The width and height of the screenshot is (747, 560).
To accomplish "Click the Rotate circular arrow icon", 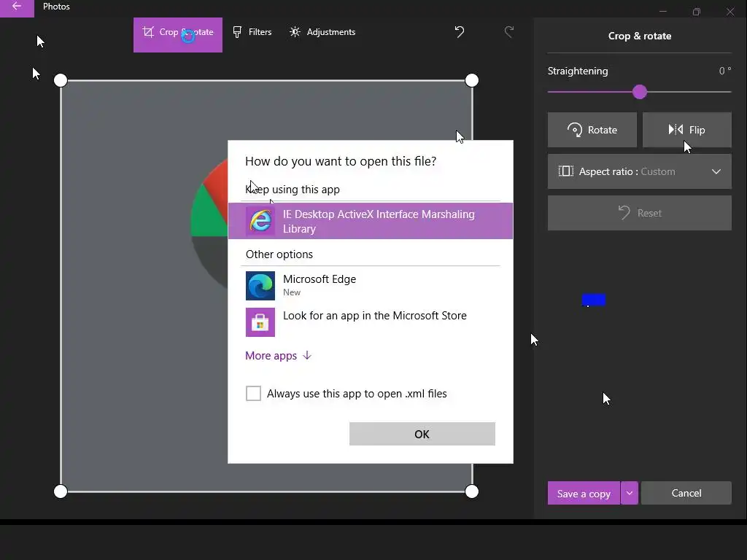I will tap(575, 130).
